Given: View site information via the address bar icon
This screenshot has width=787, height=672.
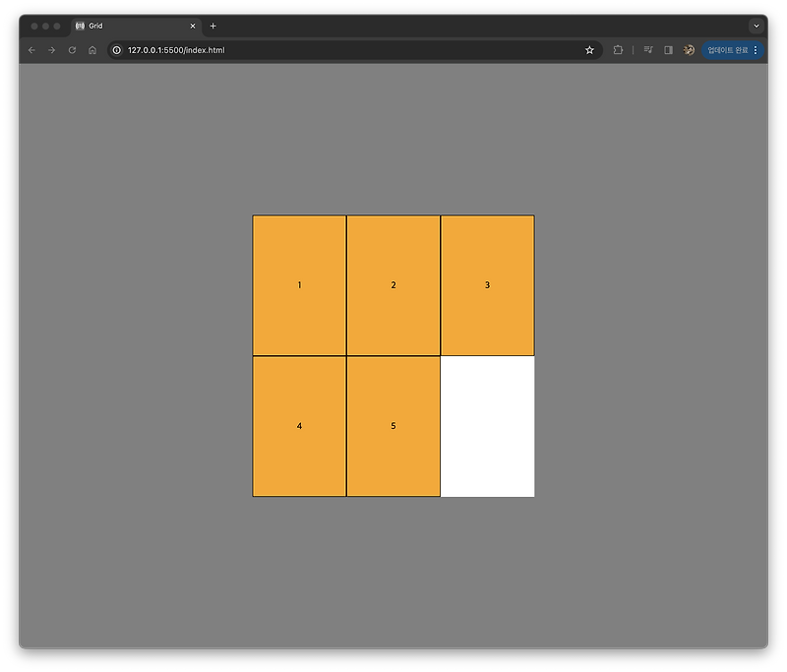Looking at the screenshot, I should click(x=117, y=49).
